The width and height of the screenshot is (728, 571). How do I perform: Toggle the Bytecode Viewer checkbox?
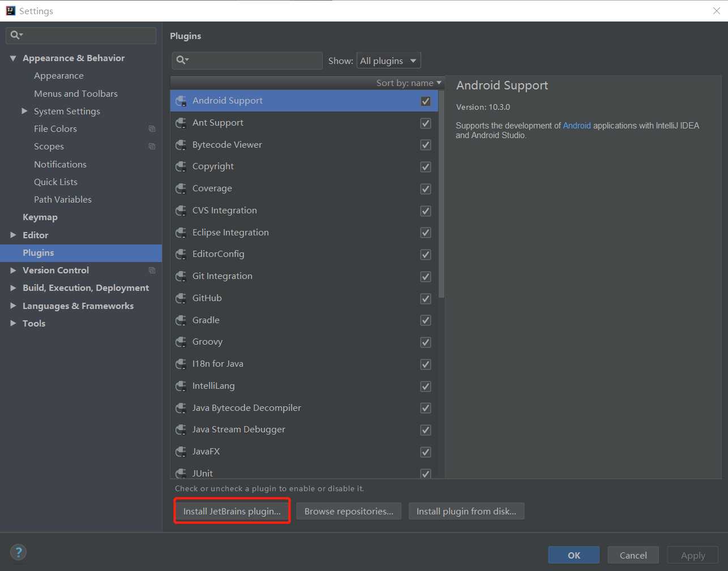click(x=426, y=145)
